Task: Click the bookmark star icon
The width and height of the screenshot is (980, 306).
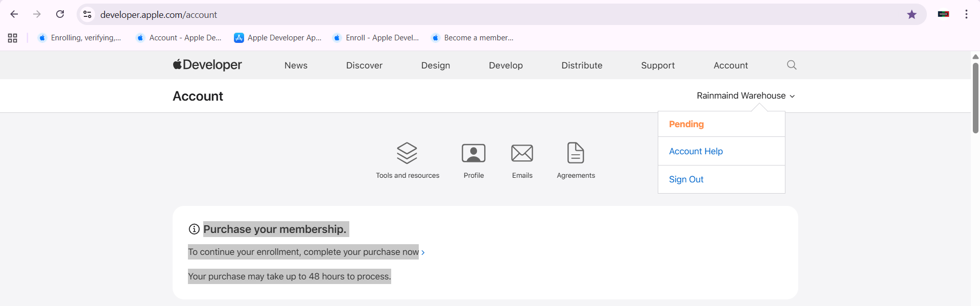Action: click(912, 14)
